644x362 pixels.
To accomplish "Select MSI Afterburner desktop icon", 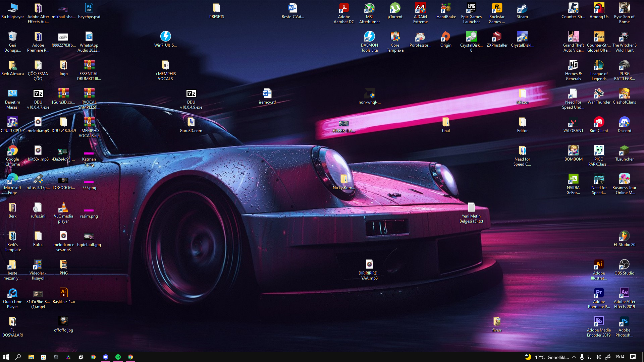I will [x=369, y=9].
